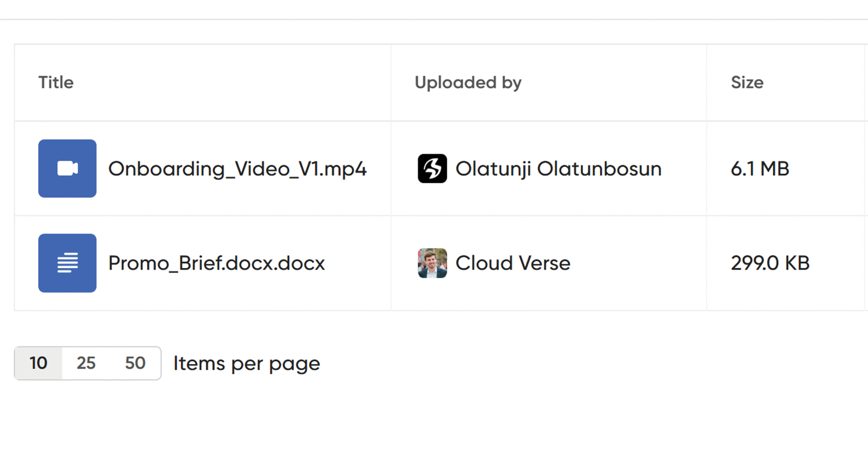Sort by the Size column header
The height and width of the screenshot is (470, 868).
(x=747, y=82)
